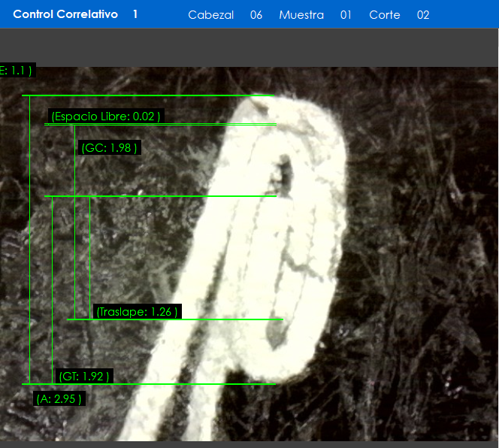Screen dimensions: 499x448
Task: Click the Muestra header label
Action: pos(301,15)
